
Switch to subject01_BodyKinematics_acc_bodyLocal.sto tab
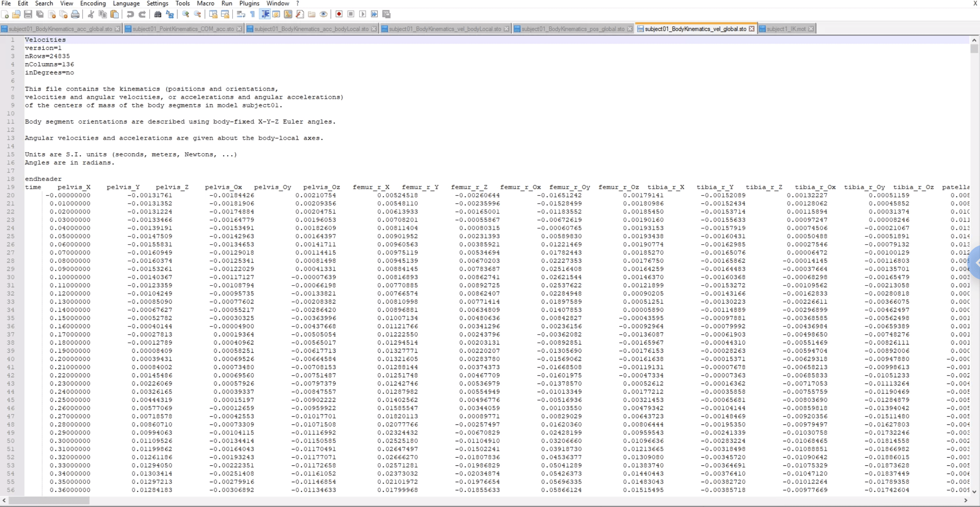311,29
